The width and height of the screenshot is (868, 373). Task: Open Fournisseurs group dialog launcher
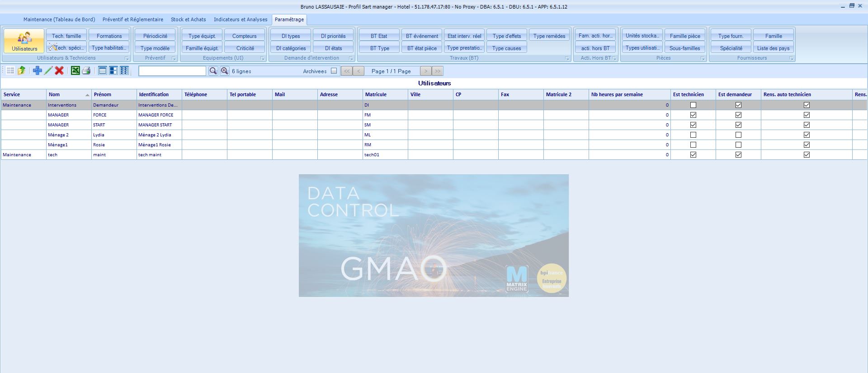792,59
